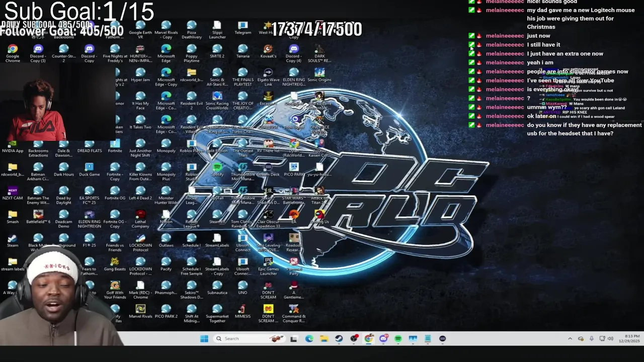Open the Spotify desktop shortcut
Viewport: 644px width, 362px height.
tap(217, 169)
